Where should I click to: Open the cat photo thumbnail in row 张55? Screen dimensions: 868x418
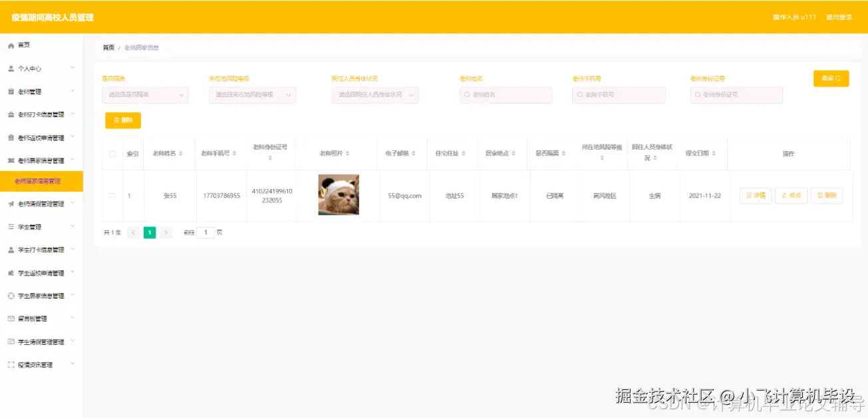339,194
